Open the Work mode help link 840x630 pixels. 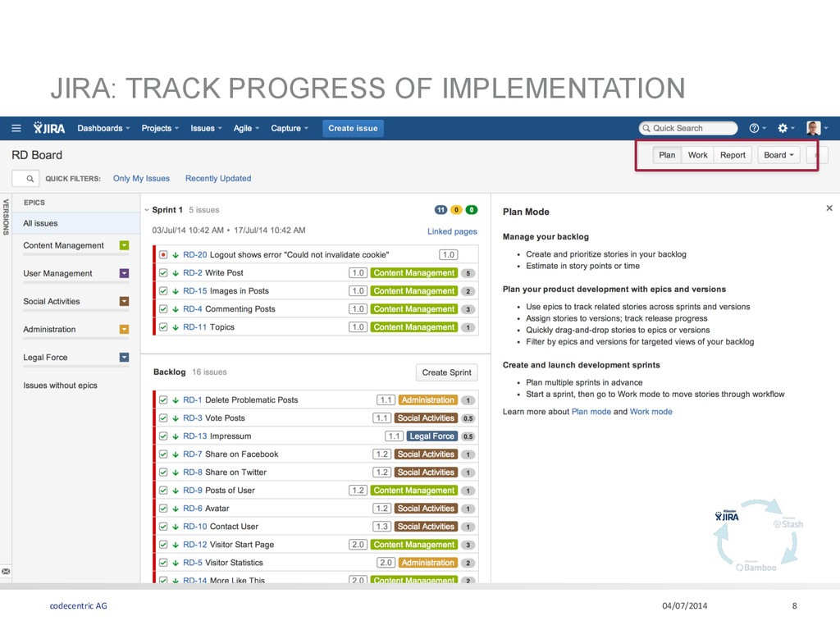point(651,412)
